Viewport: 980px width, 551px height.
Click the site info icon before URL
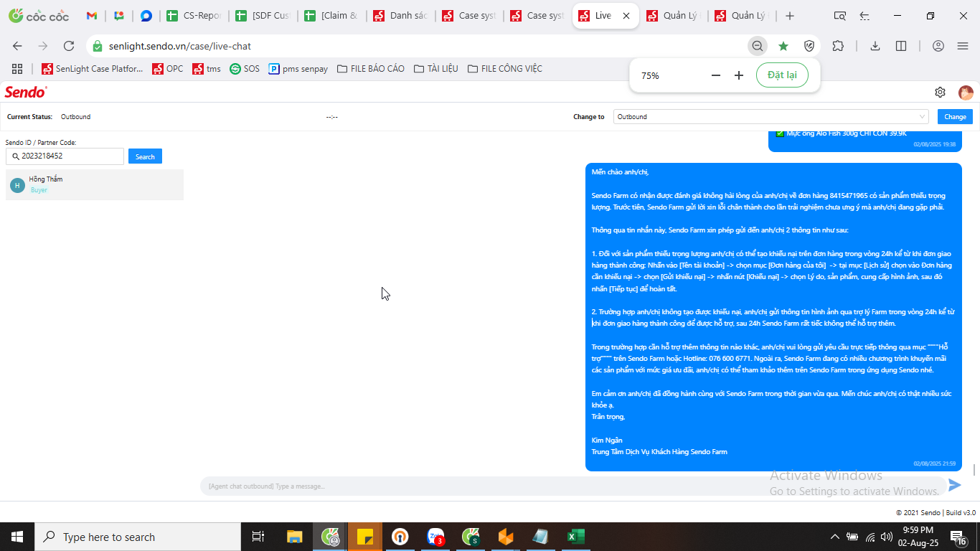[x=98, y=46]
